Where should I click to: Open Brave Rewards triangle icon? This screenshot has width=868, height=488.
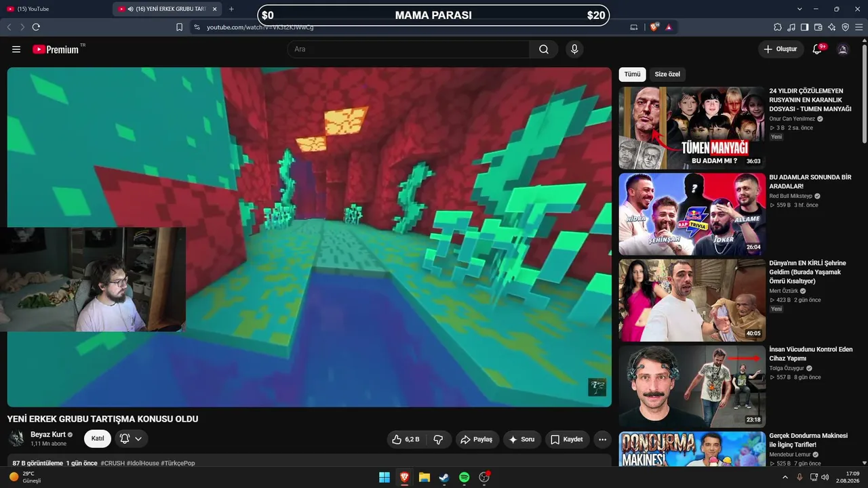pyautogui.click(x=669, y=27)
